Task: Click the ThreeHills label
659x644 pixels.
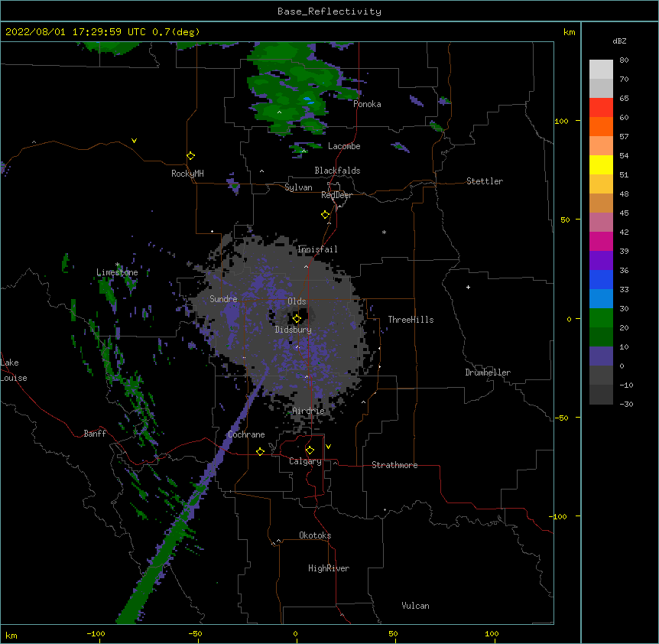Action: tap(411, 320)
